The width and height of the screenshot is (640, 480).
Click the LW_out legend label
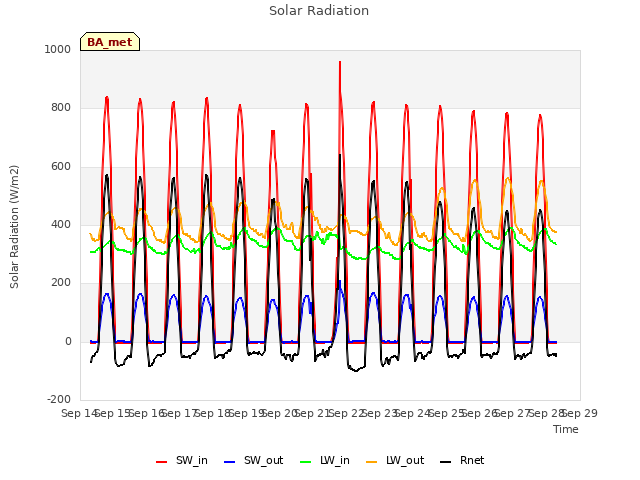(x=405, y=460)
